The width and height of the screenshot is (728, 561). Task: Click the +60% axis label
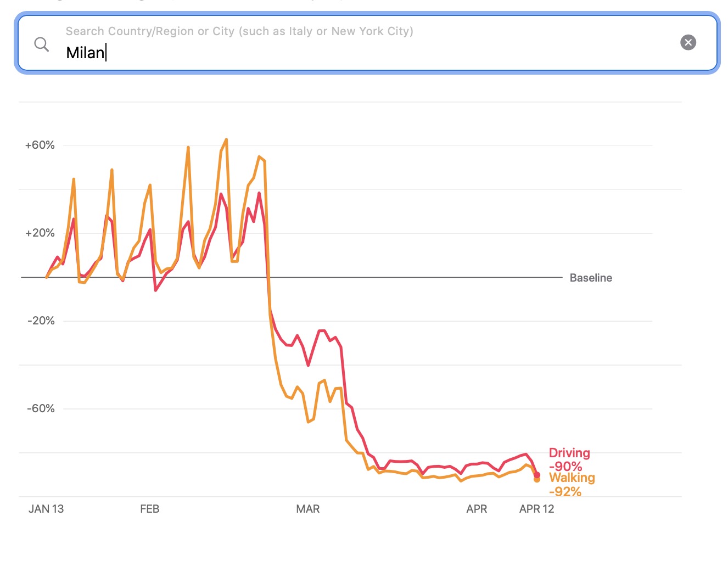40,145
